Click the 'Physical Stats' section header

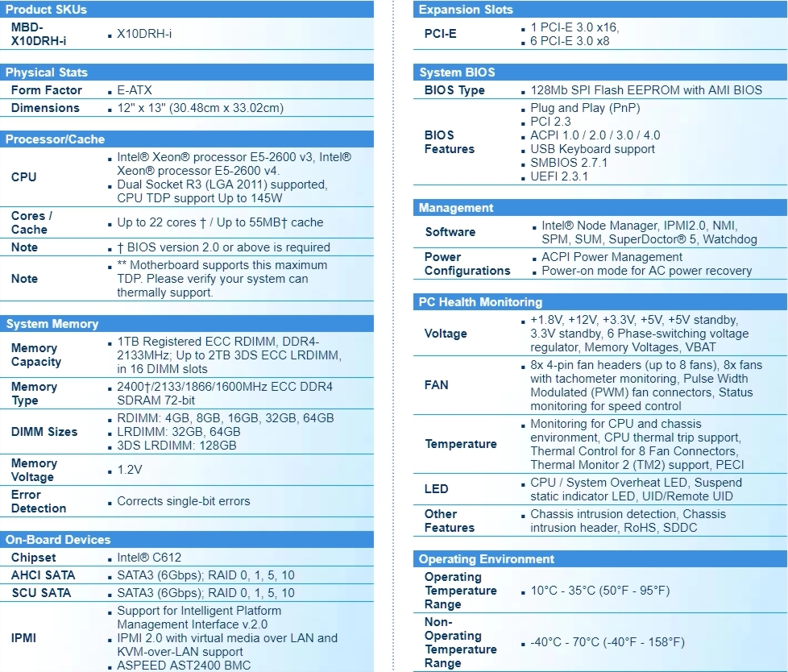[186, 73]
